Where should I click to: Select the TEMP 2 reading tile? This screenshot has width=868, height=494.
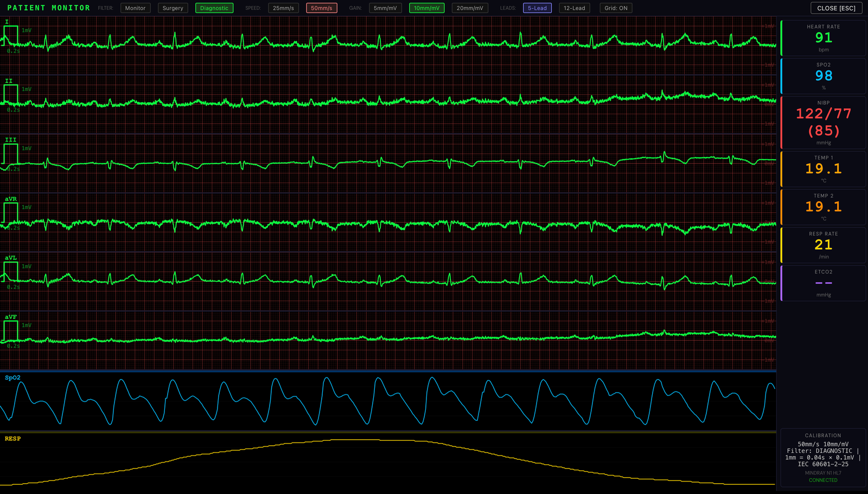click(x=824, y=207)
